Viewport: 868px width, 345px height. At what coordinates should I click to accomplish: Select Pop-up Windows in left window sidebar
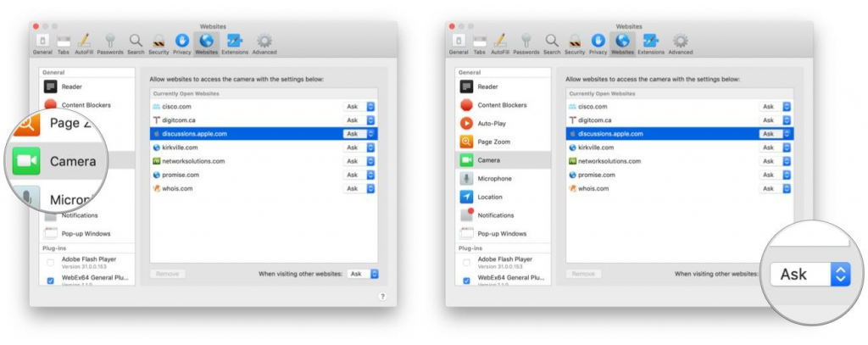(87, 234)
